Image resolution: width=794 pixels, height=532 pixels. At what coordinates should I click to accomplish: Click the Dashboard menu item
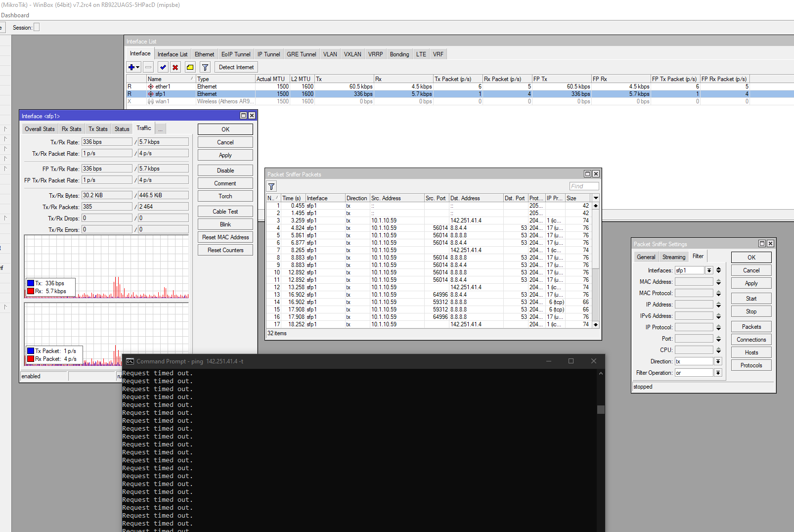tap(15, 15)
